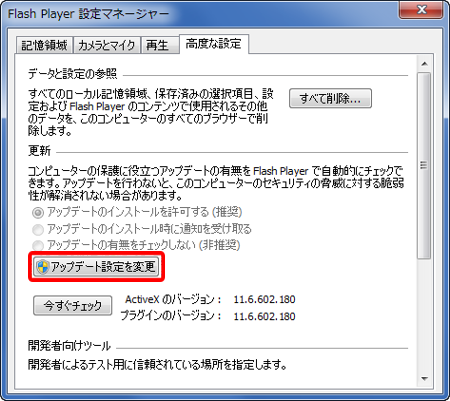
Task: Click the 今すぐチェック button
Action: click(x=73, y=305)
